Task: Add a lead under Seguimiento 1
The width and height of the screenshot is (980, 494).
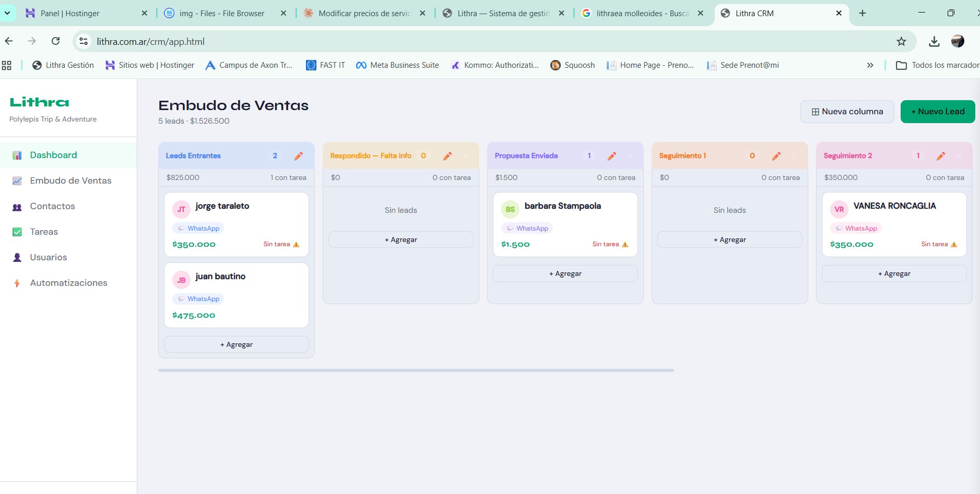Action: point(730,239)
